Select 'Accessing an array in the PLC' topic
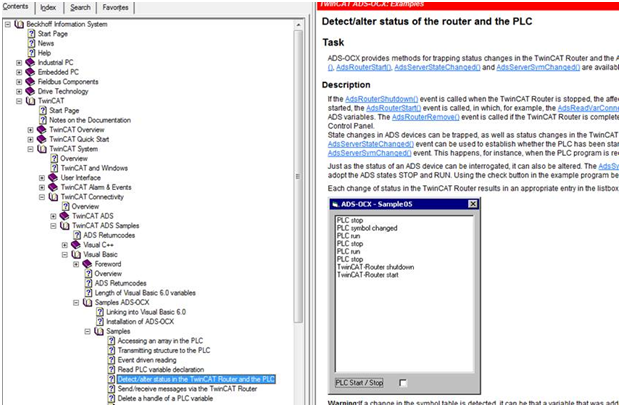Viewport: 621px width, 407px height. tap(160, 341)
